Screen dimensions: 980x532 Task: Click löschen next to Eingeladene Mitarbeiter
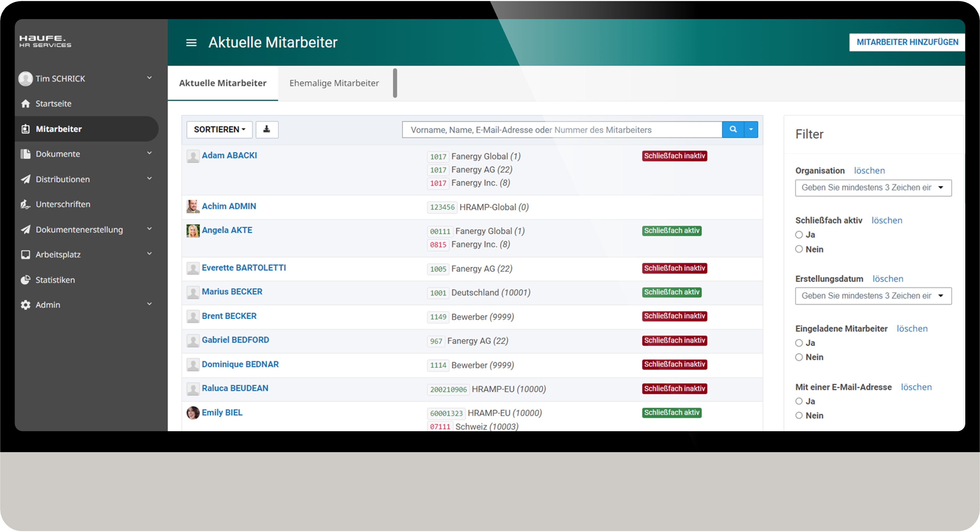pyautogui.click(x=912, y=329)
